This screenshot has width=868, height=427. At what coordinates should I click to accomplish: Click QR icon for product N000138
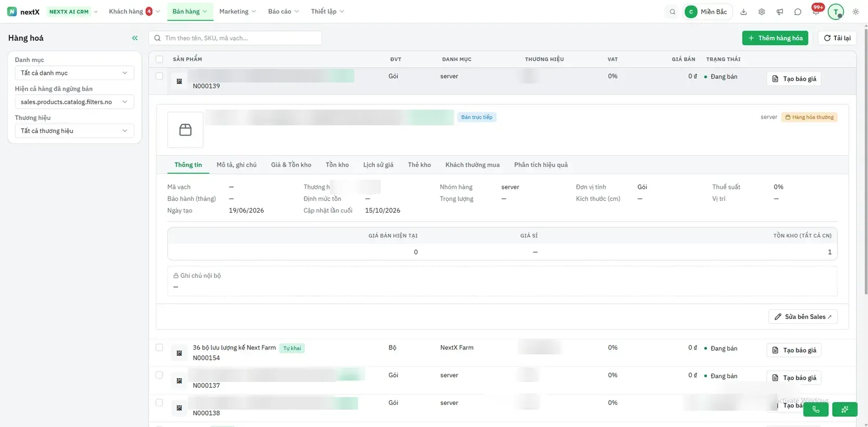point(179,408)
